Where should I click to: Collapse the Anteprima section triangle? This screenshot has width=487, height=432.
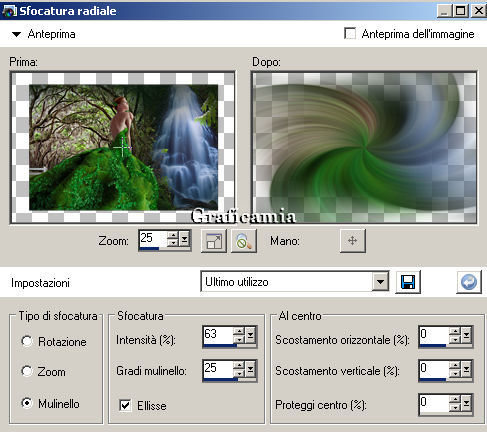tap(16, 34)
